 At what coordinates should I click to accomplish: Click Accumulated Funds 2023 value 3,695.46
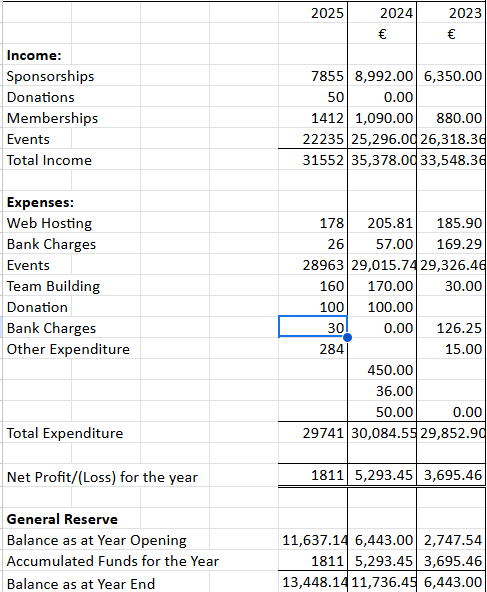451,561
